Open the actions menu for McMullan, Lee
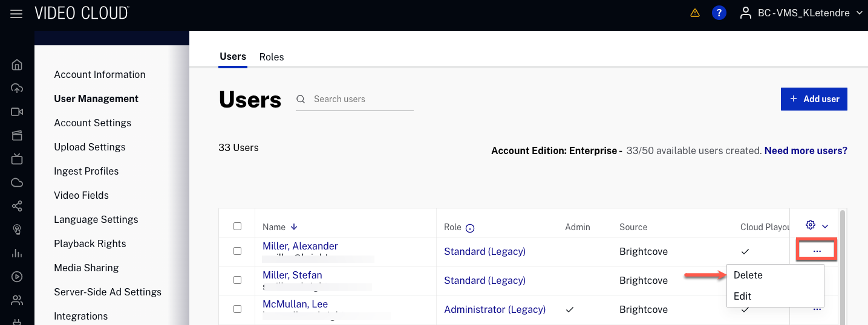Image resolution: width=868 pixels, height=325 pixels. (x=817, y=309)
